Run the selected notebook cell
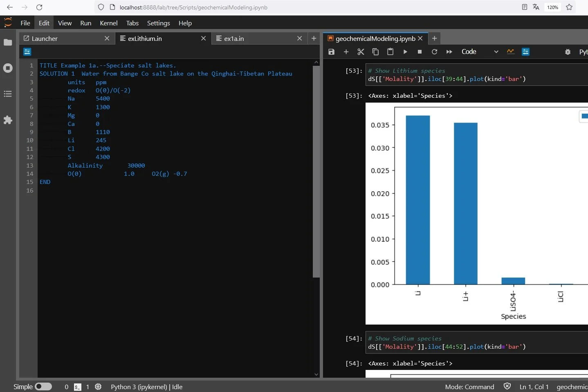 tap(405, 52)
